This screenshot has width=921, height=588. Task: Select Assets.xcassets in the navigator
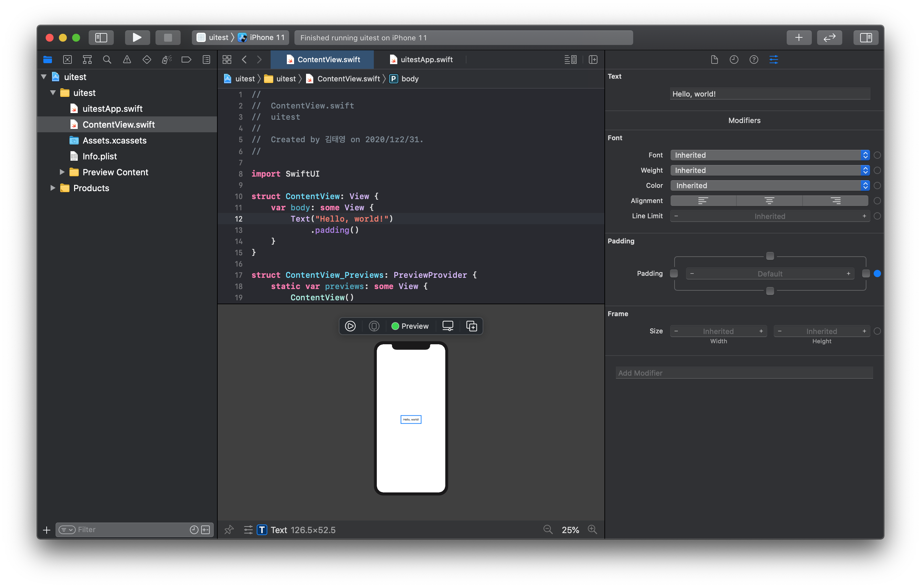coord(114,141)
